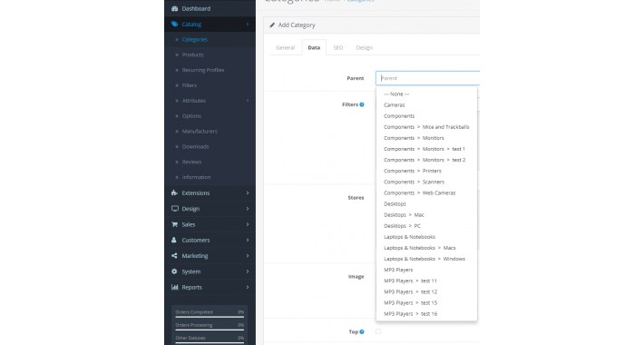
Task: Click the Top help icon
Action: tap(362, 332)
